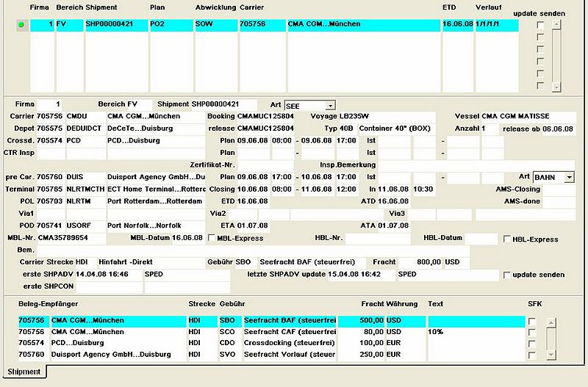
Task: Click the empty AMS-Closing field
Action: [559, 189]
